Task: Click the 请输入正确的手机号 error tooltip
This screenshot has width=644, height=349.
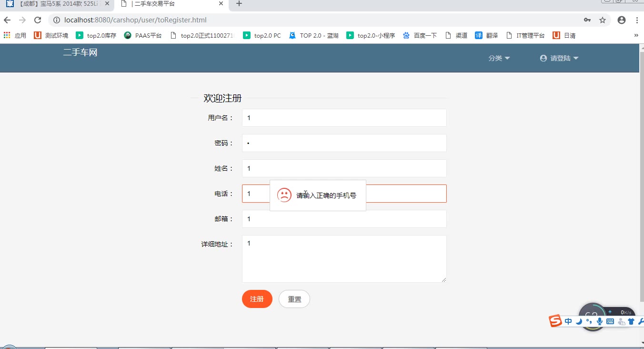Action: coord(318,195)
